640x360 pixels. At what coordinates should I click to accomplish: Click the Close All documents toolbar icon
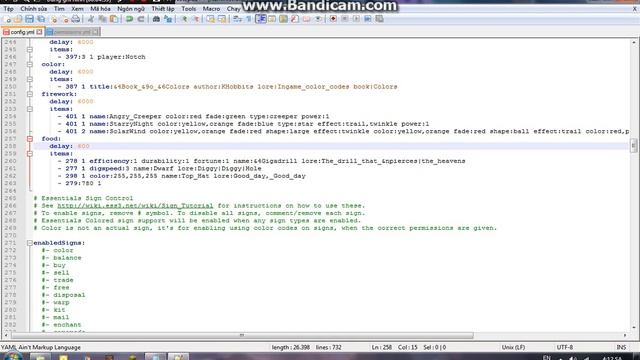click(x=65, y=19)
